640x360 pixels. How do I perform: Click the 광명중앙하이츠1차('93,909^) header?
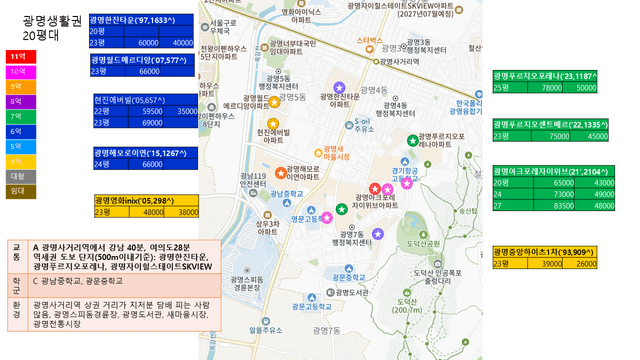[x=545, y=252]
